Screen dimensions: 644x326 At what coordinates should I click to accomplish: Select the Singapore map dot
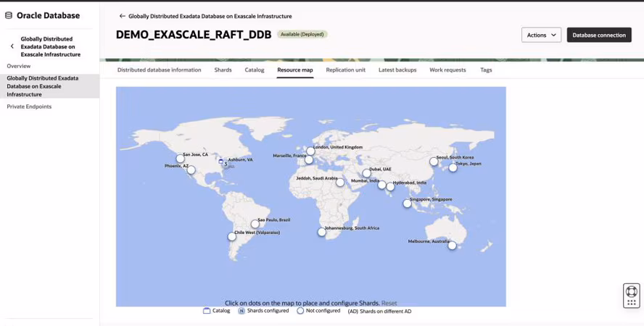click(407, 204)
